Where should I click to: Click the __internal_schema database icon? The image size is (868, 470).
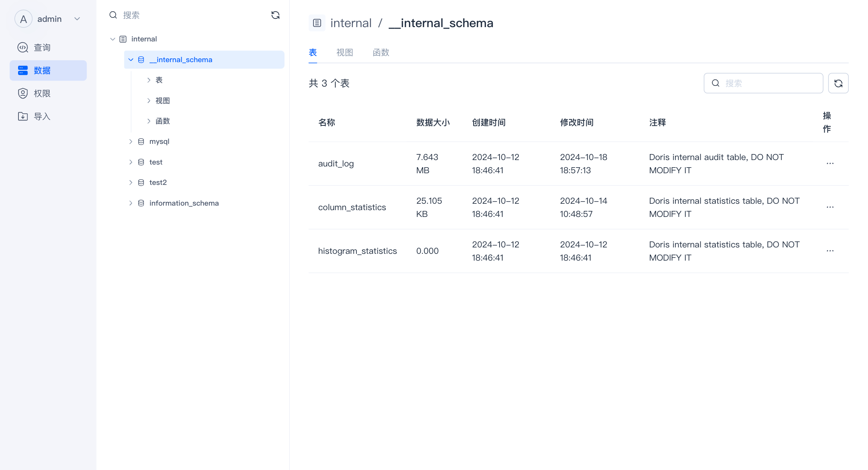click(141, 60)
